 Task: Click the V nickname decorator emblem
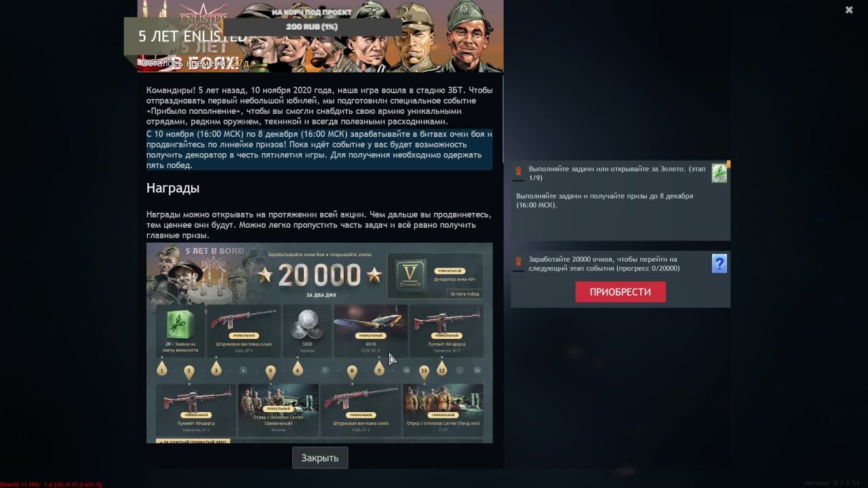(x=410, y=277)
